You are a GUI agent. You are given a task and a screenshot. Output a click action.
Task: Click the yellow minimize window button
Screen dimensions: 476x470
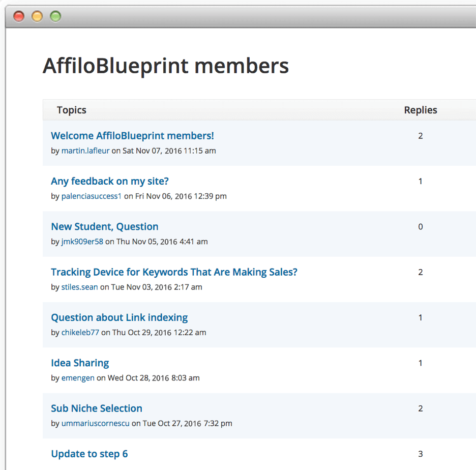pyautogui.click(x=37, y=16)
